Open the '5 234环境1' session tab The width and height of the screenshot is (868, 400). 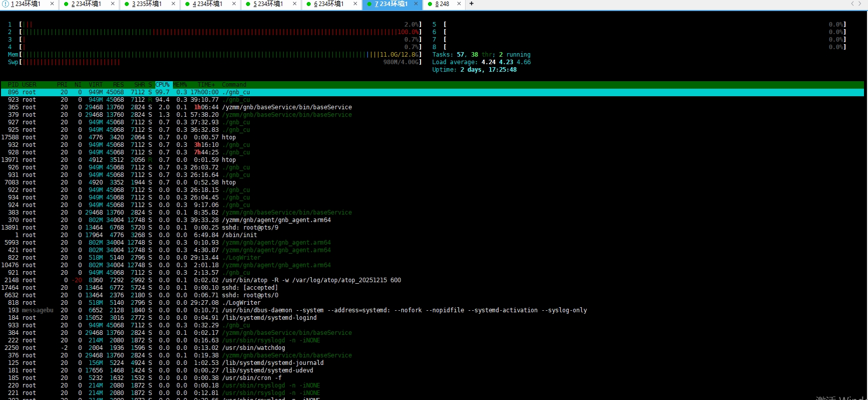(x=268, y=4)
